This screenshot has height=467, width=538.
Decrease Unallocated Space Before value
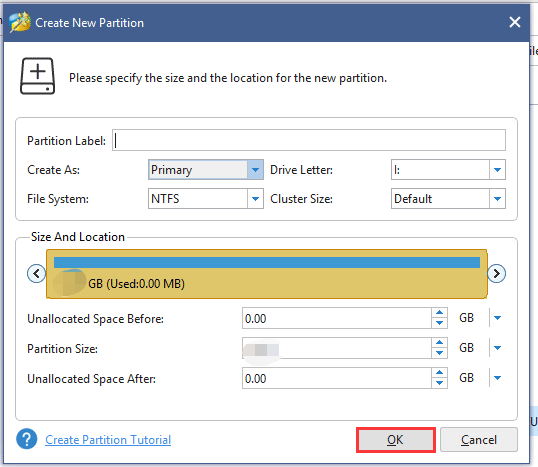(x=439, y=323)
